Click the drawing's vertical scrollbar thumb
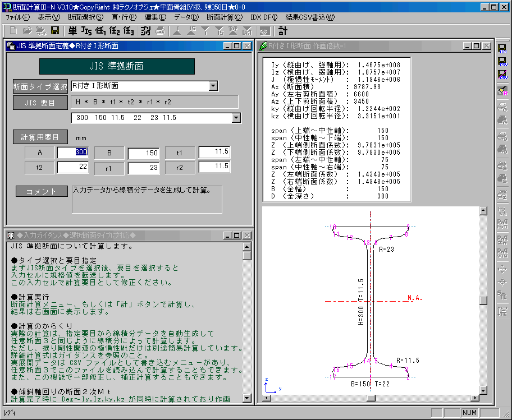Screen dimensions: 512x420 pyautogui.click(x=482, y=300)
